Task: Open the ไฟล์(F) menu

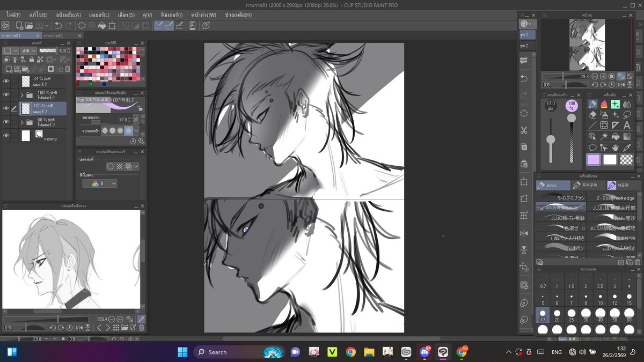Action: [14, 15]
